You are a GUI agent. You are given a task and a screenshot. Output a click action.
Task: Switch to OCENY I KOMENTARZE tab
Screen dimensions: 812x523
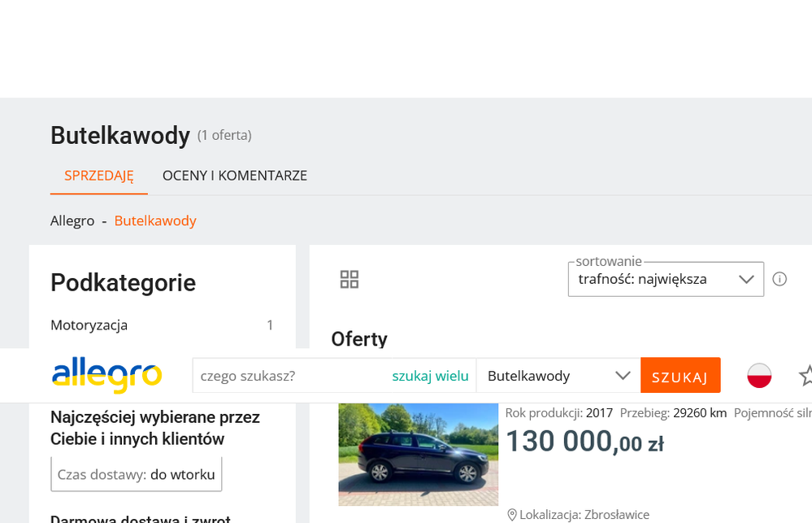pos(235,176)
